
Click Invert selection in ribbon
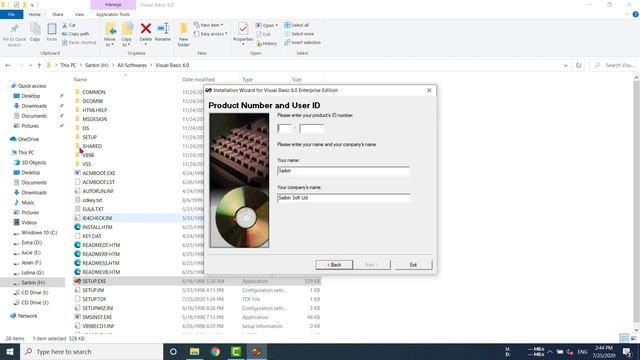[x=302, y=42]
